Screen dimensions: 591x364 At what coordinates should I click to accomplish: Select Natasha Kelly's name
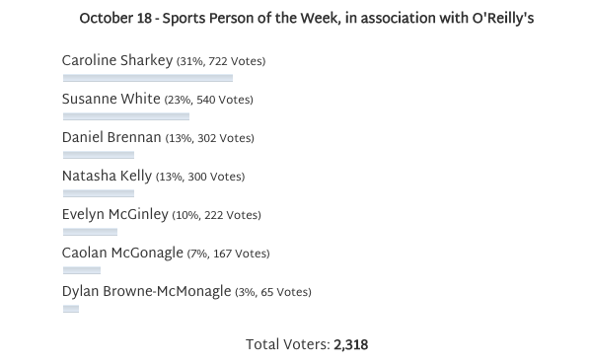pyautogui.click(x=107, y=176)
